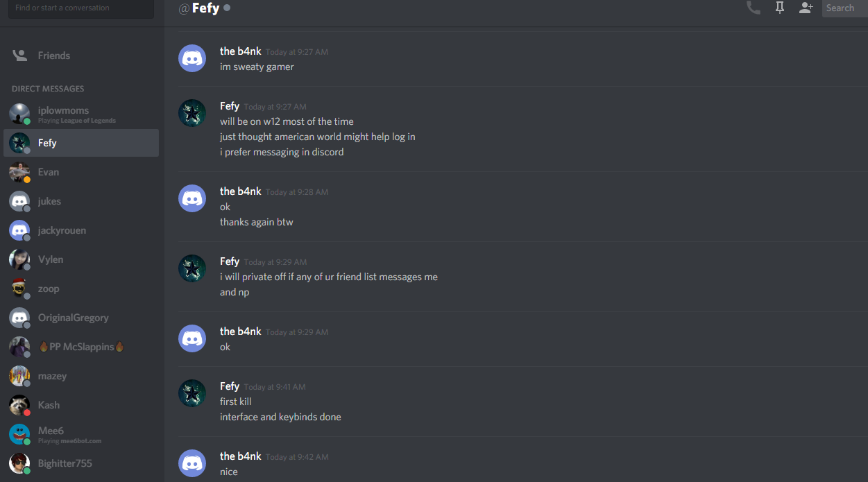Click Fefy username on 9:27 AM message

[230, 106]
